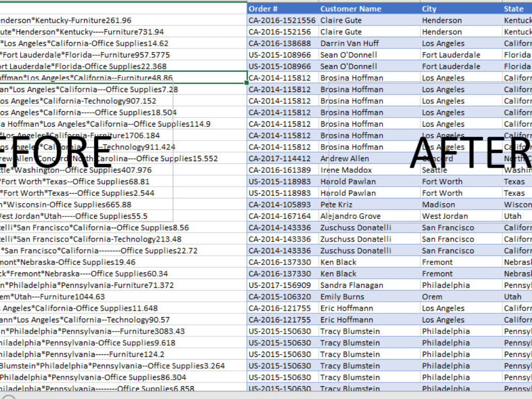
Task: Click the Darrin Van Huff cell
Action: (369, 44)
